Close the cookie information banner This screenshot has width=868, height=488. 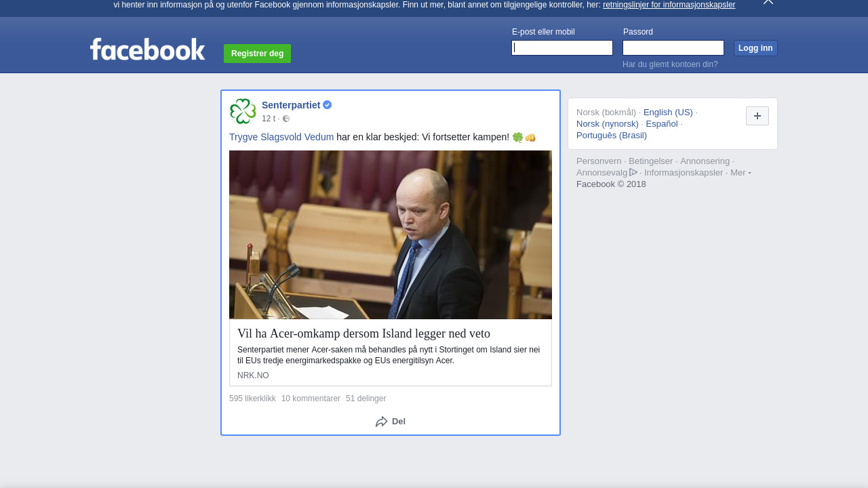click(x=768, y=2)
